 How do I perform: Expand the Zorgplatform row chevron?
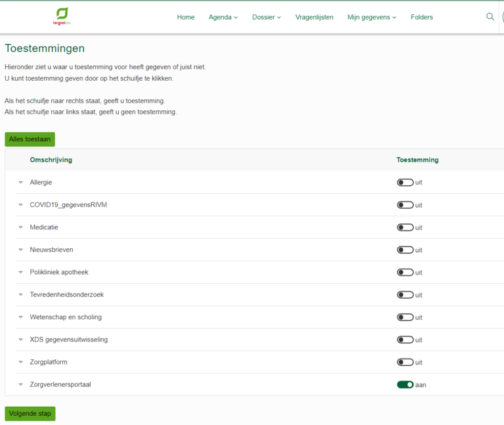(20, 363)
